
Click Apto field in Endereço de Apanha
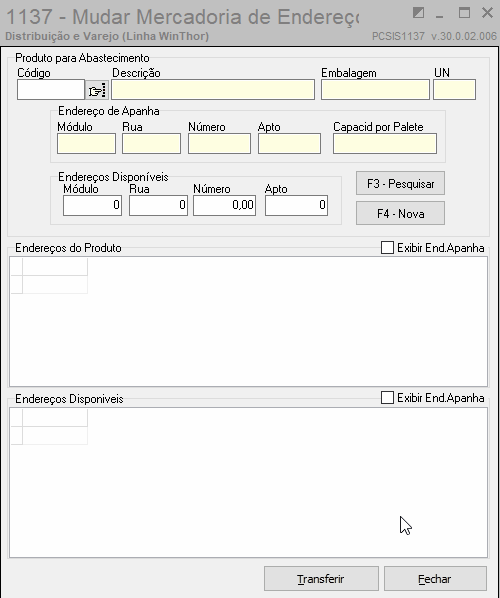[289, 143]
